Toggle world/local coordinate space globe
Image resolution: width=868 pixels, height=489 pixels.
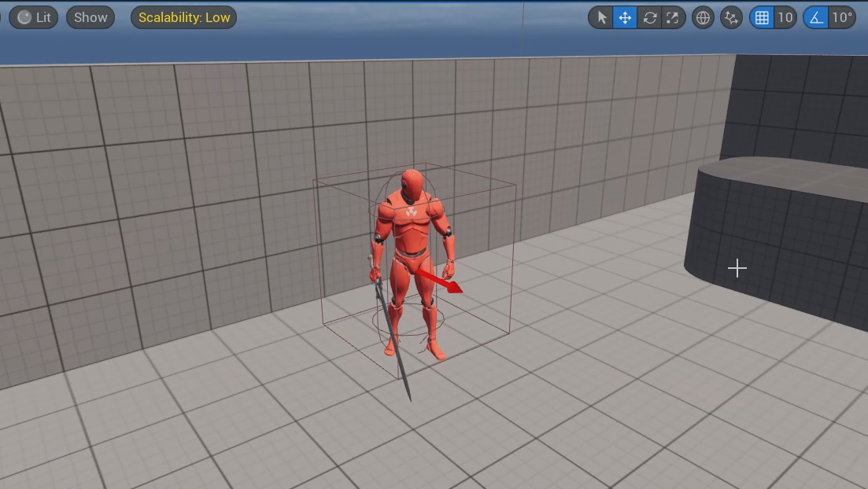tap(703, 18)
